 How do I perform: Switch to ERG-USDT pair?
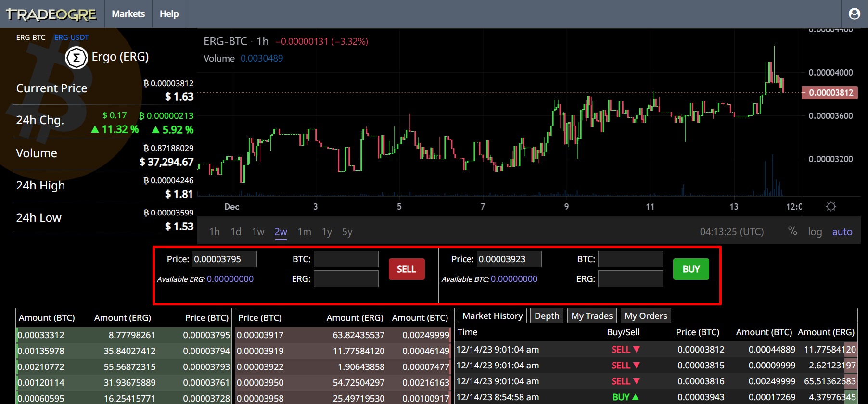[x=71, y=37]
